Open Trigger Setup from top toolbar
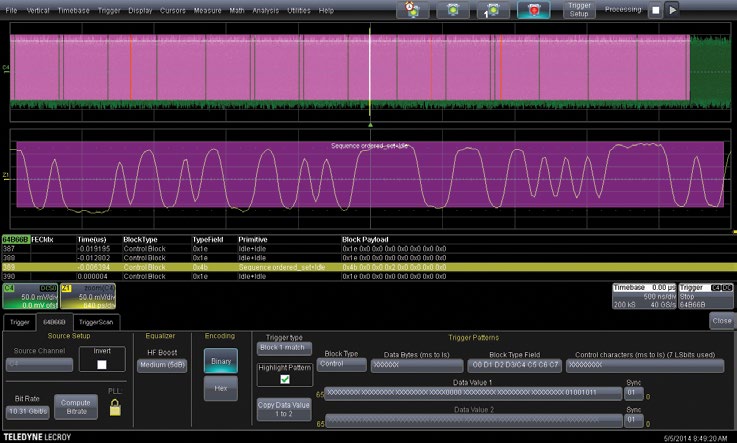Viewport: 737px width, 443px height. 582,10
